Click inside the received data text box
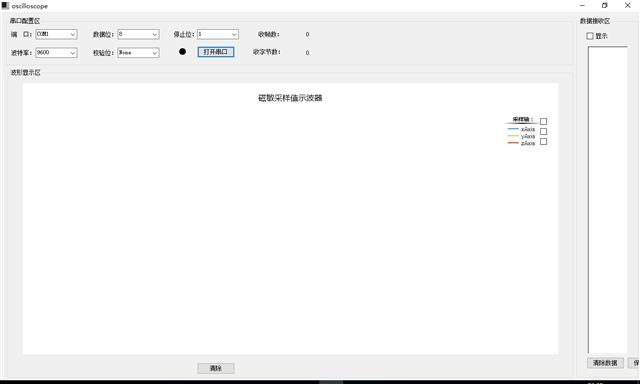This screenshot has width=640, height=384. click(x=608, y=200)
